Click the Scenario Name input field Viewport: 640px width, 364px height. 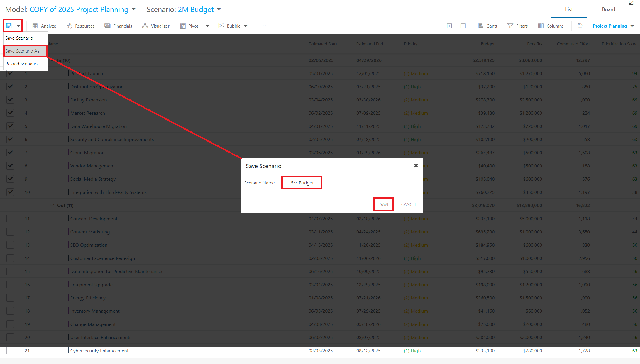351,182
